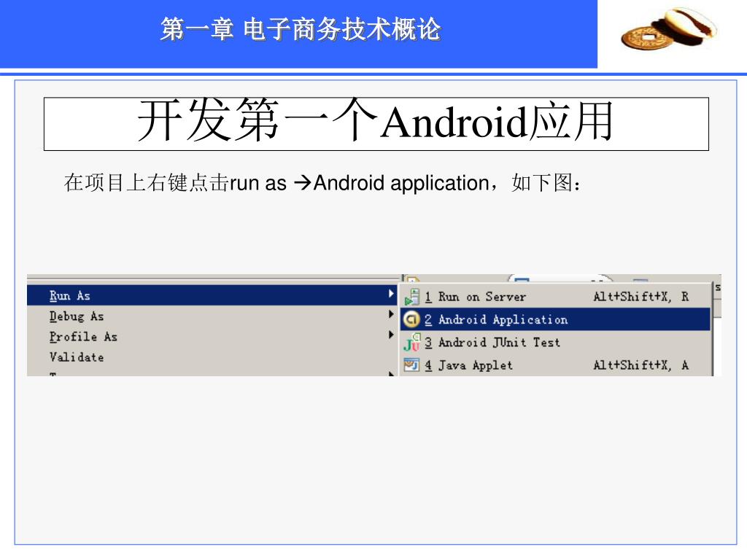The image size is (747, 560).
Task: Select 4 Java Applet entry
Action: pos(555,365)
